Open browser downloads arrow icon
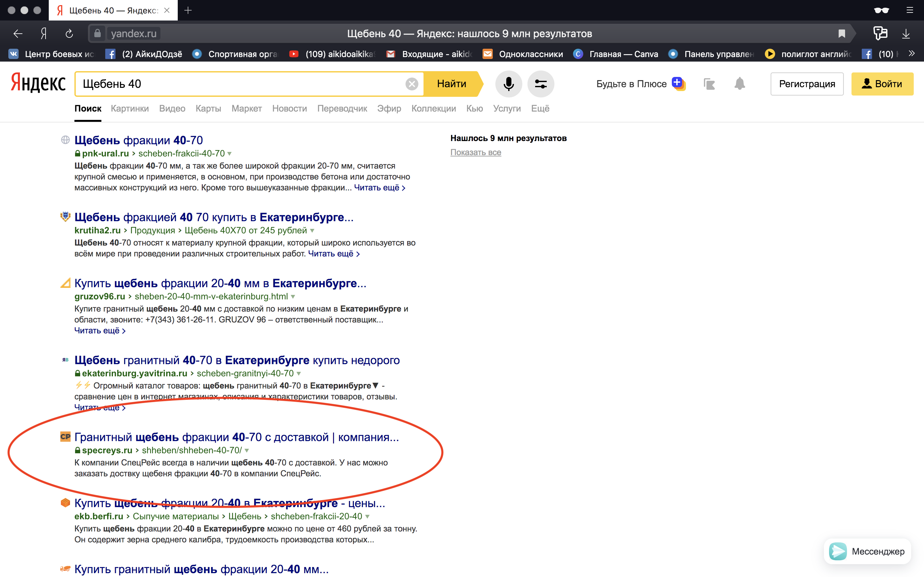Image resolution: width=924 pixels, height=577 pixels. click(x=906, y=34)
